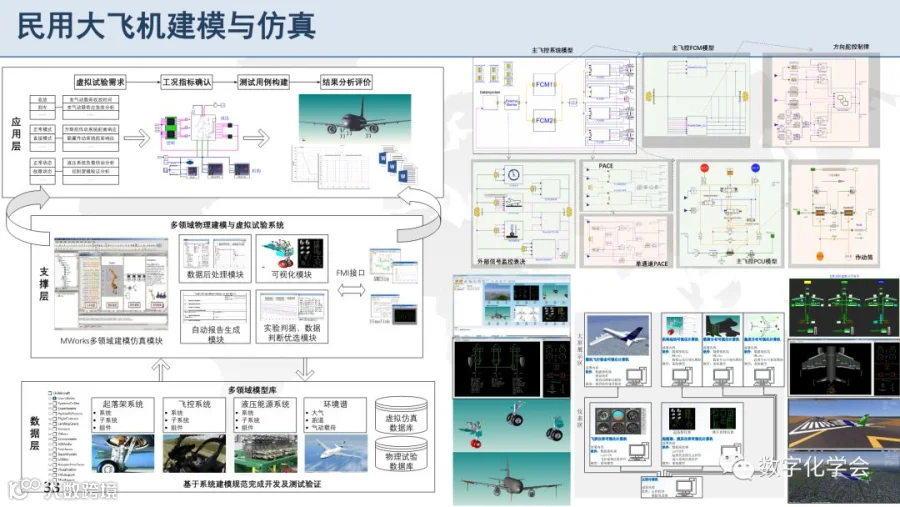Click the red circle in 主飞控PCU模型

pyautogui.click(x=704, y=168)
